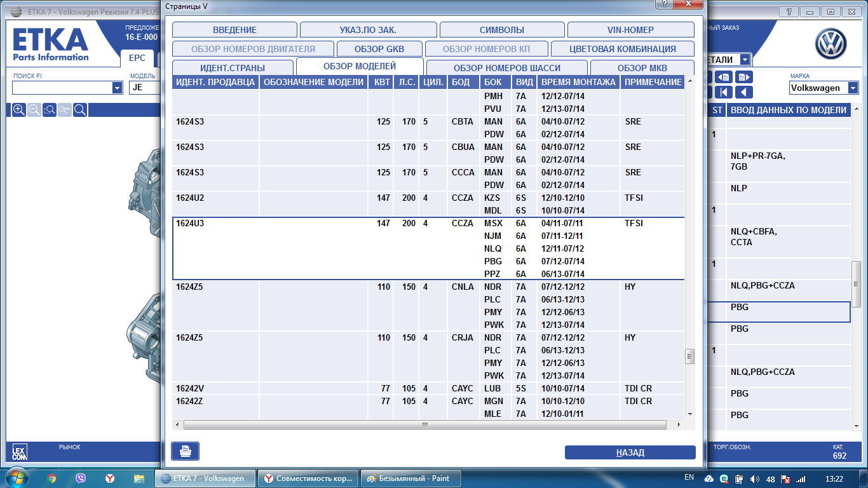Click the ESET antivirus tray icon
The image size is (868, 488).
coord(724,478)
